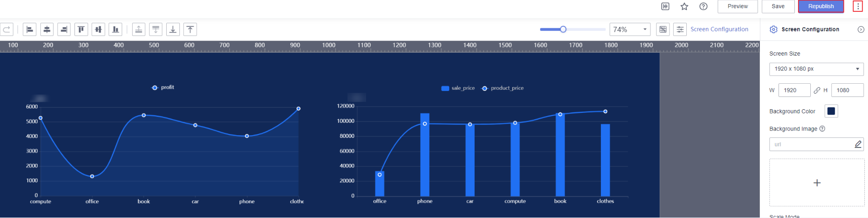The image size is (868, 218).
Task: Click the office bar in sale_price chart
Action: tap(380, 184)
